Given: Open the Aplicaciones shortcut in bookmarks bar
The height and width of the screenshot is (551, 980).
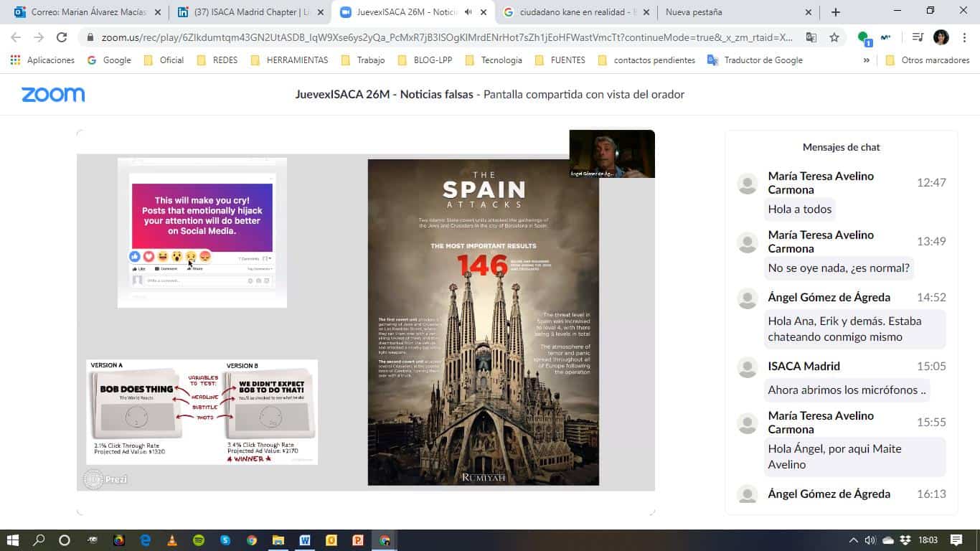Looking at the screenshot, I should [43, 60].
